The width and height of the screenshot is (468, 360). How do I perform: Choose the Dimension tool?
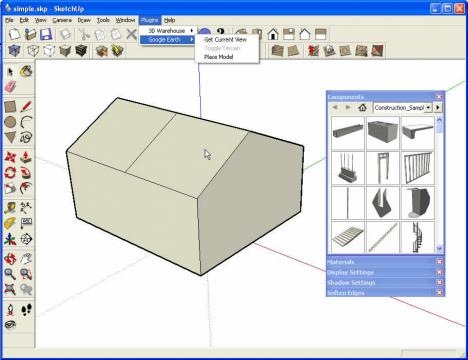click(x=26, y=208)
